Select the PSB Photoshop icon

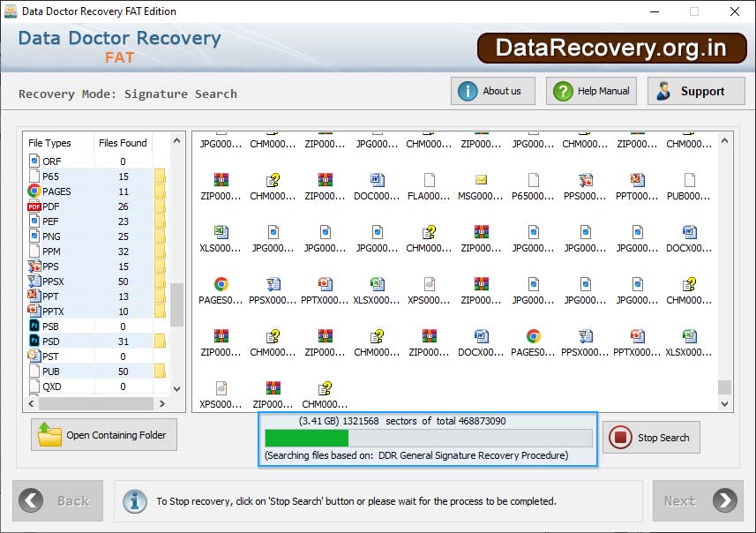34,326
